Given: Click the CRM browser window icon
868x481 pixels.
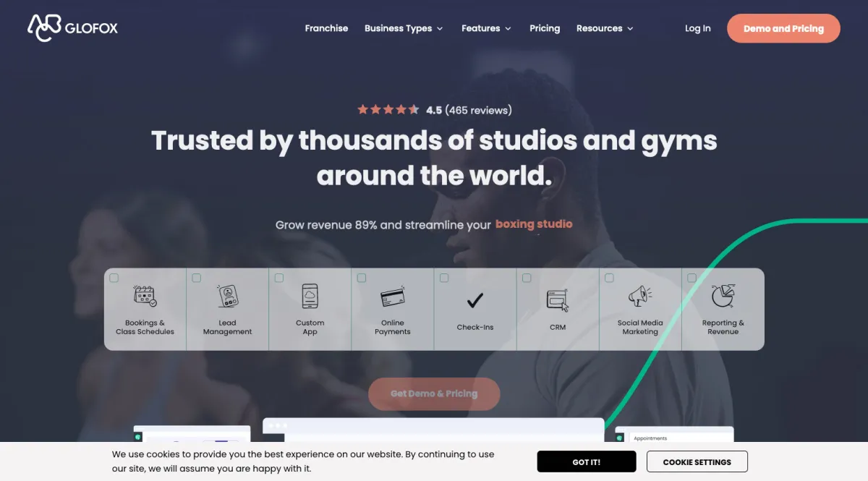Looking at the screenshot, I should click(x=558, y=299).
